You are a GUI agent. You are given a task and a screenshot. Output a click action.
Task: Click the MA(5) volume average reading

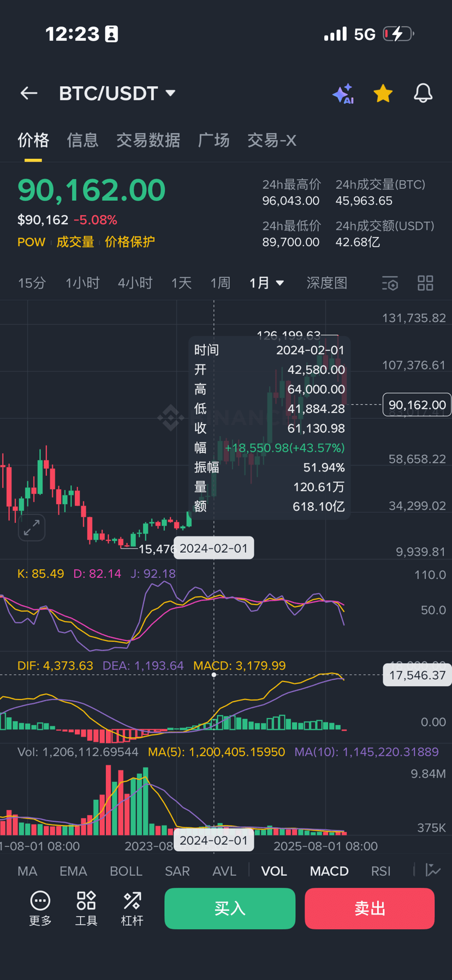click(216, 752)
